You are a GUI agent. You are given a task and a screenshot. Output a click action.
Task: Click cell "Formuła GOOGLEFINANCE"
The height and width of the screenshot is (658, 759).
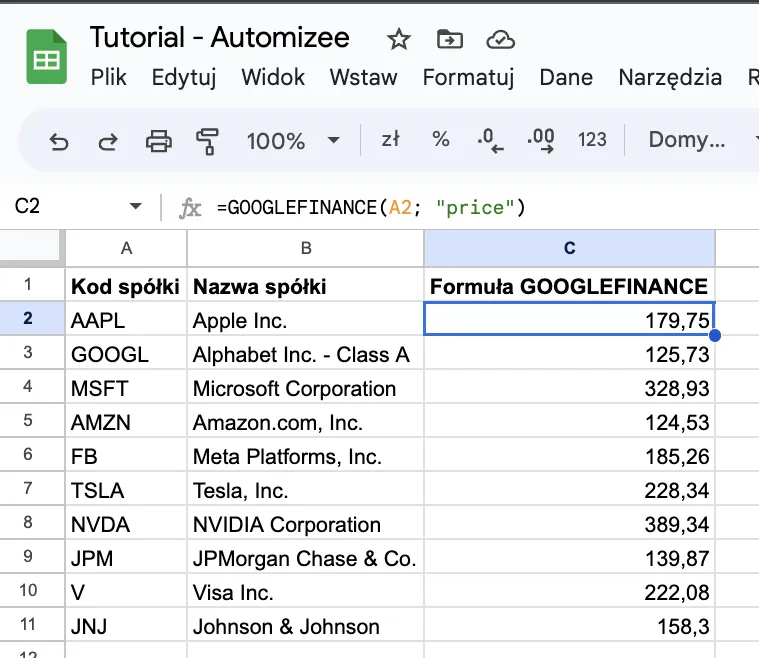coord(570,285)
